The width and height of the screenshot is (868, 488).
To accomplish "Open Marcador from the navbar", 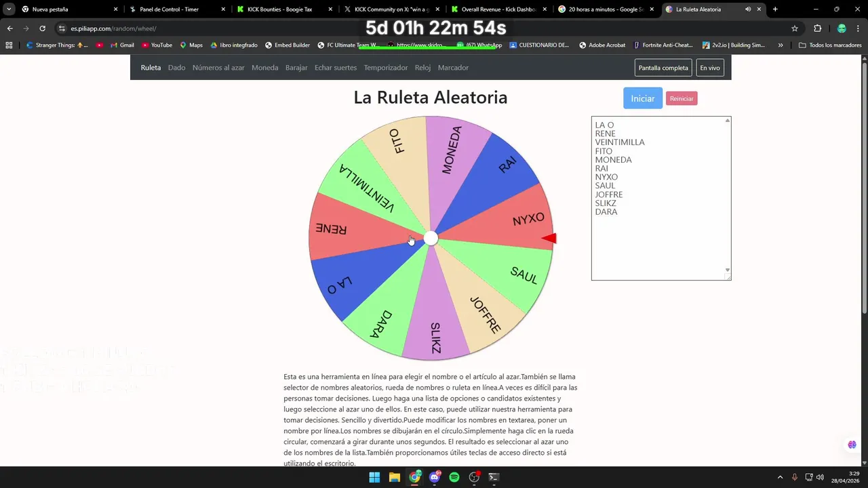I will (453, 68).
